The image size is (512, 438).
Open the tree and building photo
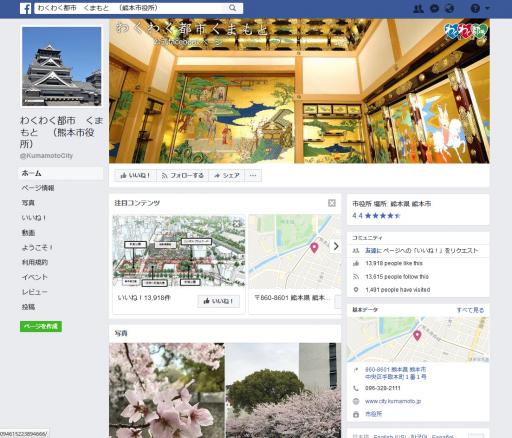283,390
